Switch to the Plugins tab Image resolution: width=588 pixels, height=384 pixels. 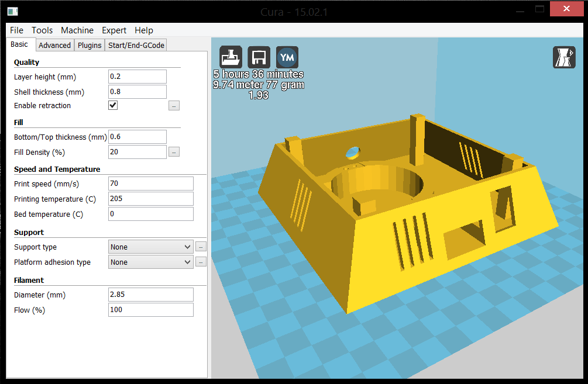[x=90, y=46]
